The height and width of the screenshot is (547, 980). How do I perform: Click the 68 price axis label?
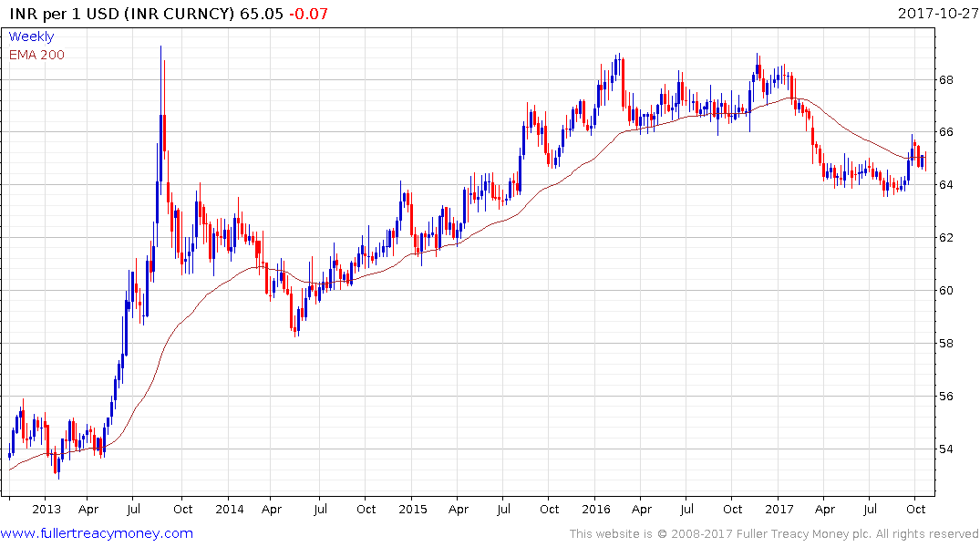945,80
